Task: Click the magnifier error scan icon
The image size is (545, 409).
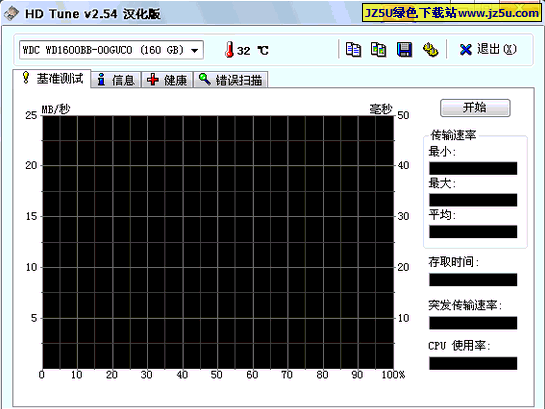Action: point(204,79)
